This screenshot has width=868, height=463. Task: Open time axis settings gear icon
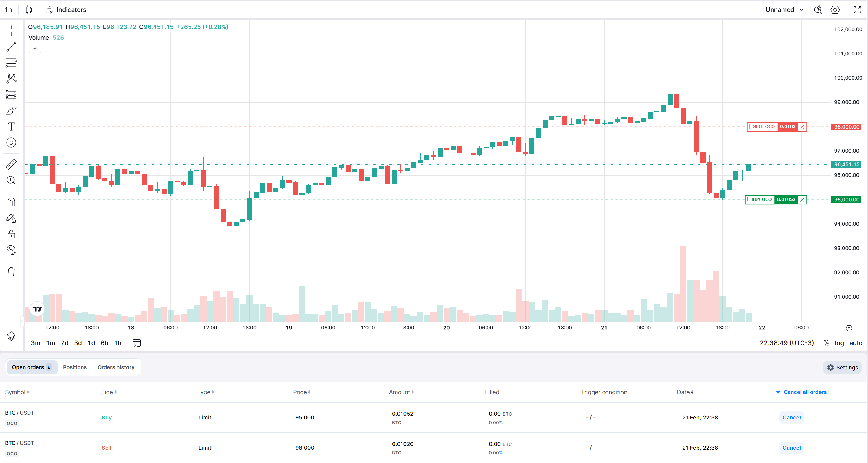coord(849,328)
